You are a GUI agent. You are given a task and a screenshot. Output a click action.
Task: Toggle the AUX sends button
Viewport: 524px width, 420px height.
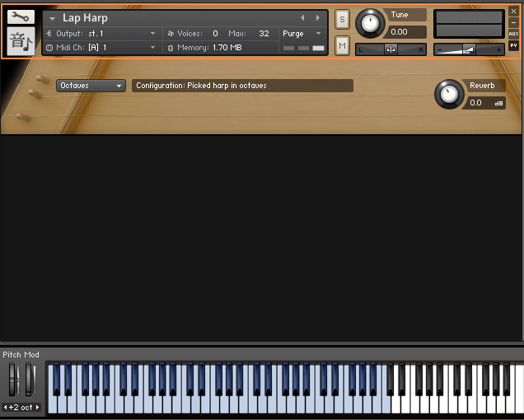pos(513,34)
